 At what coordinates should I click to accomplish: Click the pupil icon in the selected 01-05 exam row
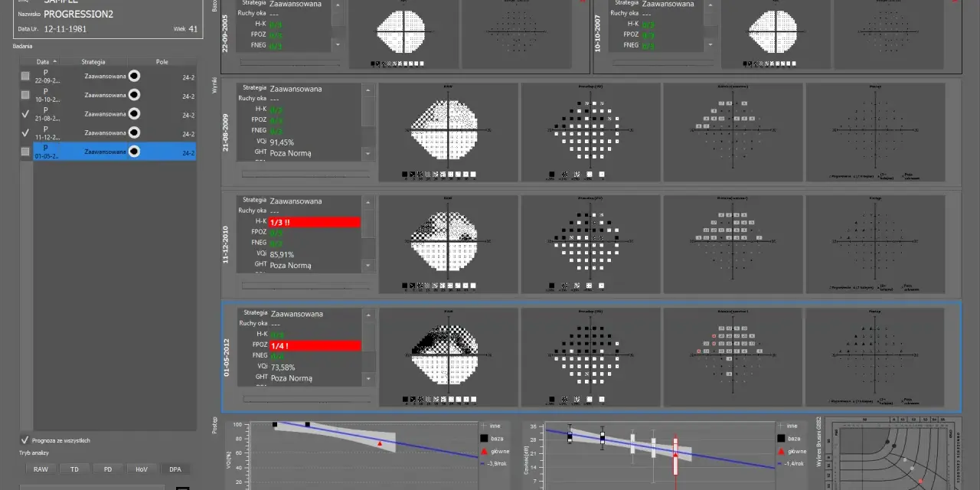tap(134, 152)
